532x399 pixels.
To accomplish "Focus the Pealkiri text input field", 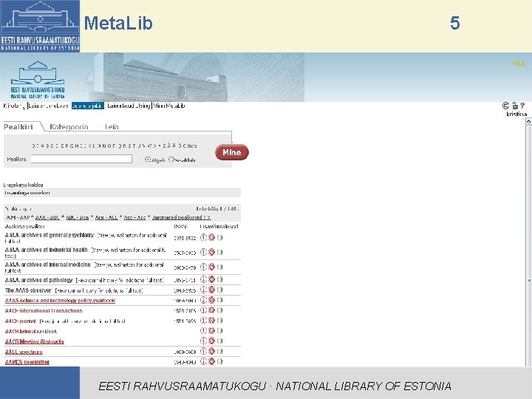I will click(81, 159).
